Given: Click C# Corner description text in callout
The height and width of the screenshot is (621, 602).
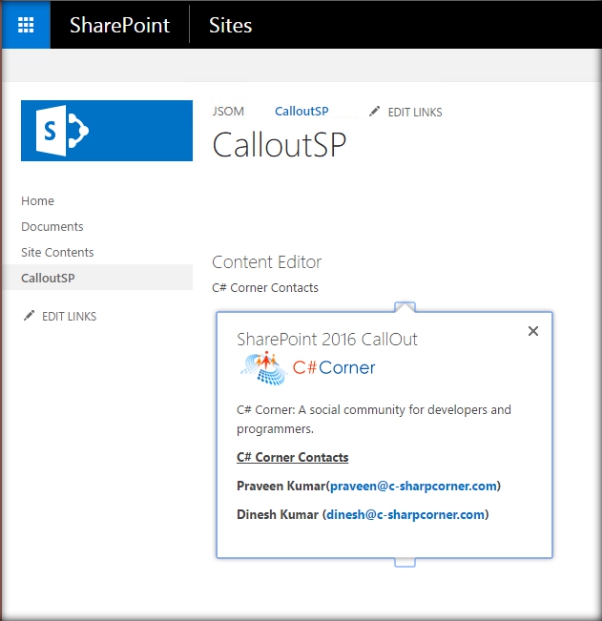Looking at the screenshot, I should 374,419.
